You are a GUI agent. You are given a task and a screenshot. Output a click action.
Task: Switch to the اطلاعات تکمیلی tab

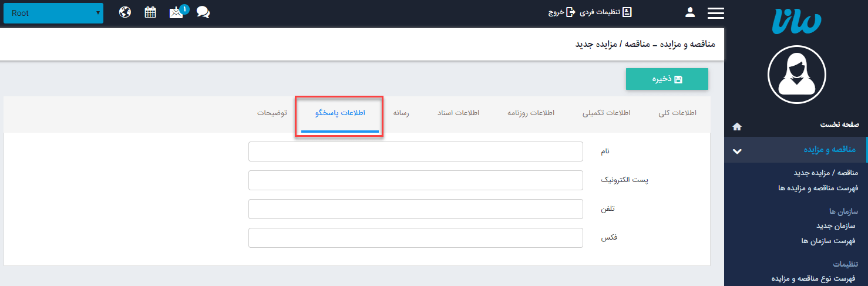(607, 113)
